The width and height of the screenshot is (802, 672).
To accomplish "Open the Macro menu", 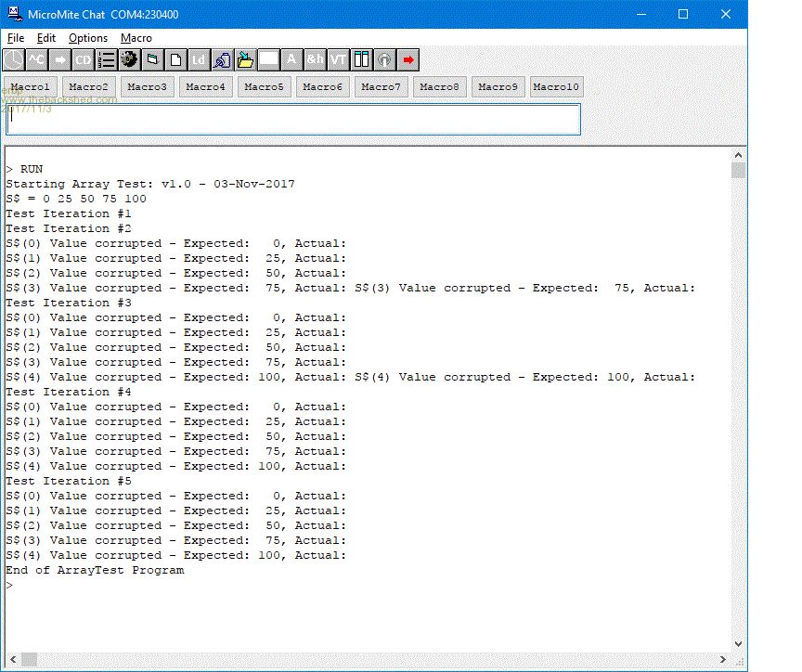I will click(x=136, y=38).
